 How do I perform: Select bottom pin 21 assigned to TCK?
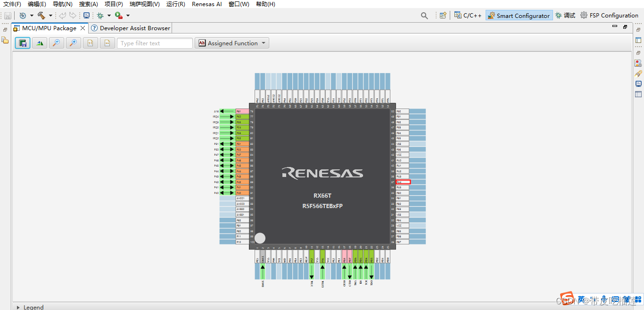(x=366, y=257)
